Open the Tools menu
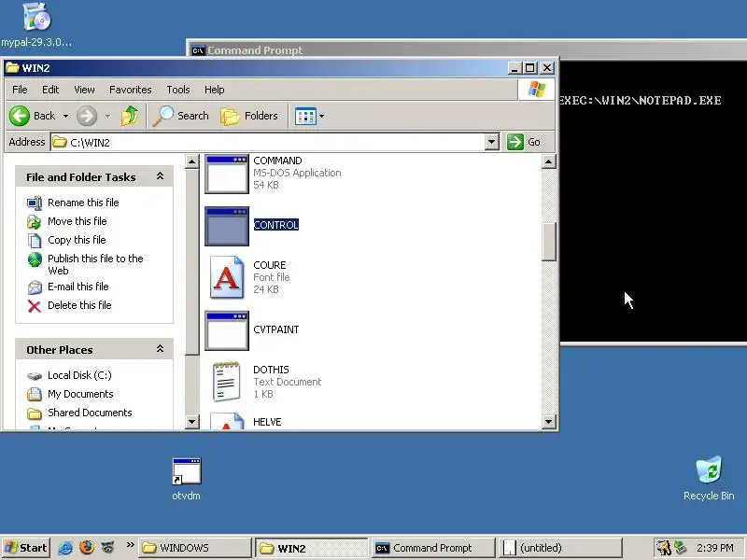 pyautogui.click(x=178, y=90)
